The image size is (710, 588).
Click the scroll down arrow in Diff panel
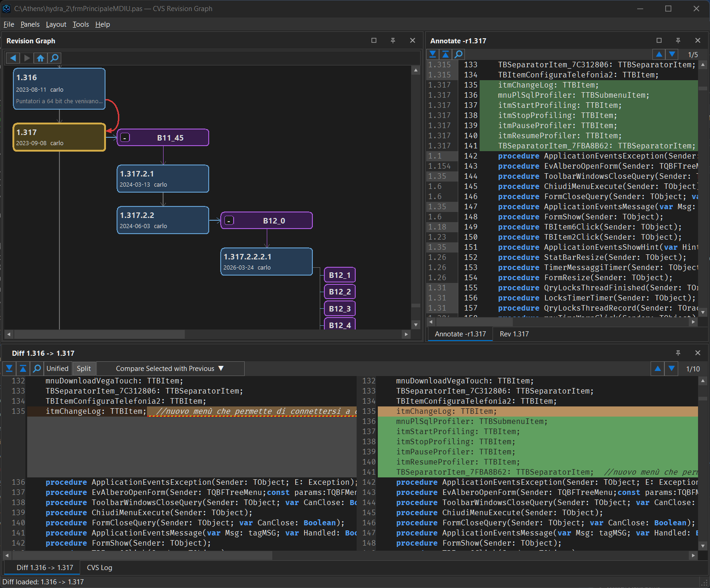pyautogui.click(x=703, y=546)
